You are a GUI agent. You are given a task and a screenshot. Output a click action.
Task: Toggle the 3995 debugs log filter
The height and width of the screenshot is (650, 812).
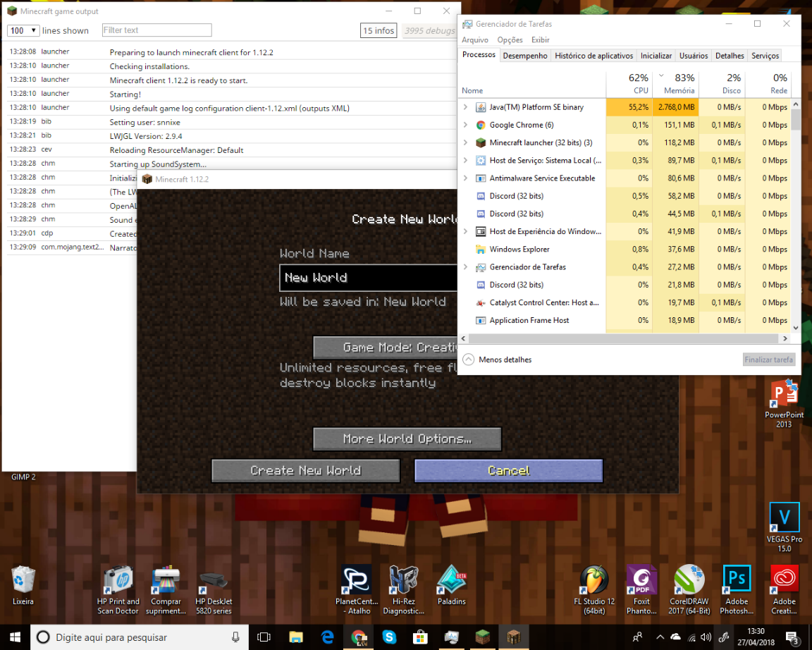pos(429,30)
